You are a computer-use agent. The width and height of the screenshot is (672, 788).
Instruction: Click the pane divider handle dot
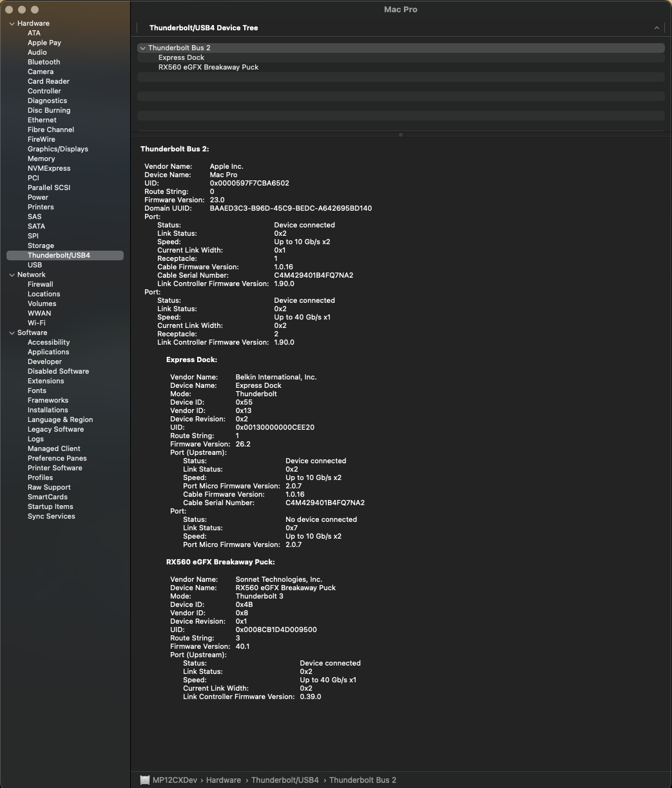coord(401,135)
